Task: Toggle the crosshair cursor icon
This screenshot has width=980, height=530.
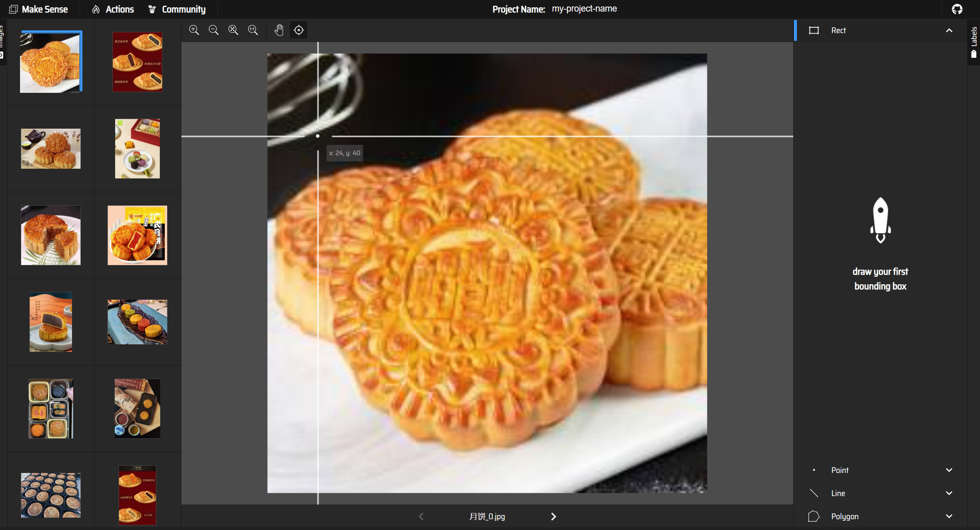Action: point(299,30)
